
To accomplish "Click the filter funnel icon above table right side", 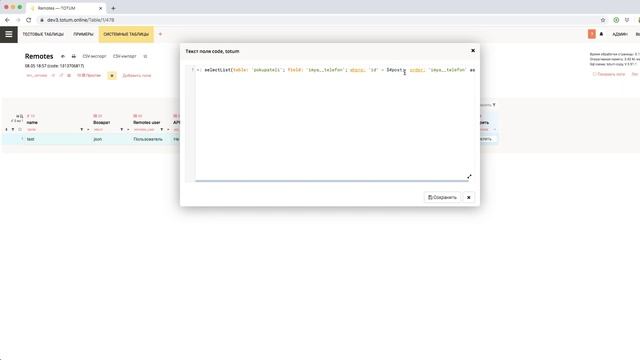I will click(x=494, y=105).
